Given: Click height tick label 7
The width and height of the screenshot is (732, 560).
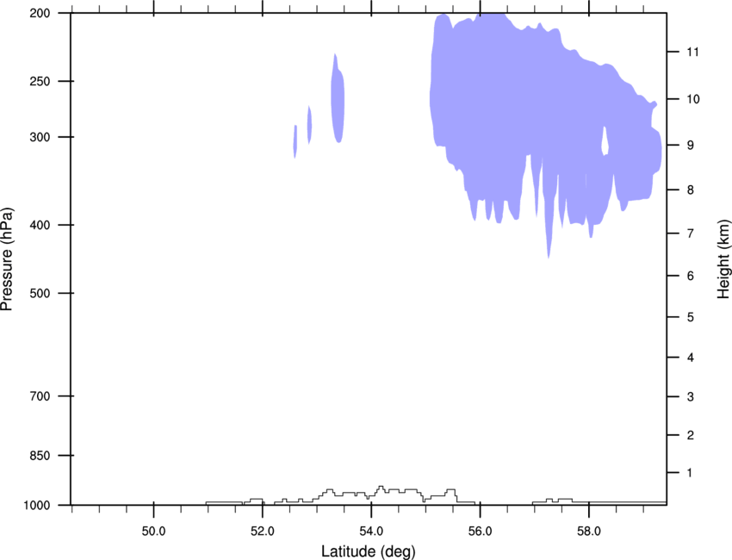Looking at the screenshot, I should 690,233.
